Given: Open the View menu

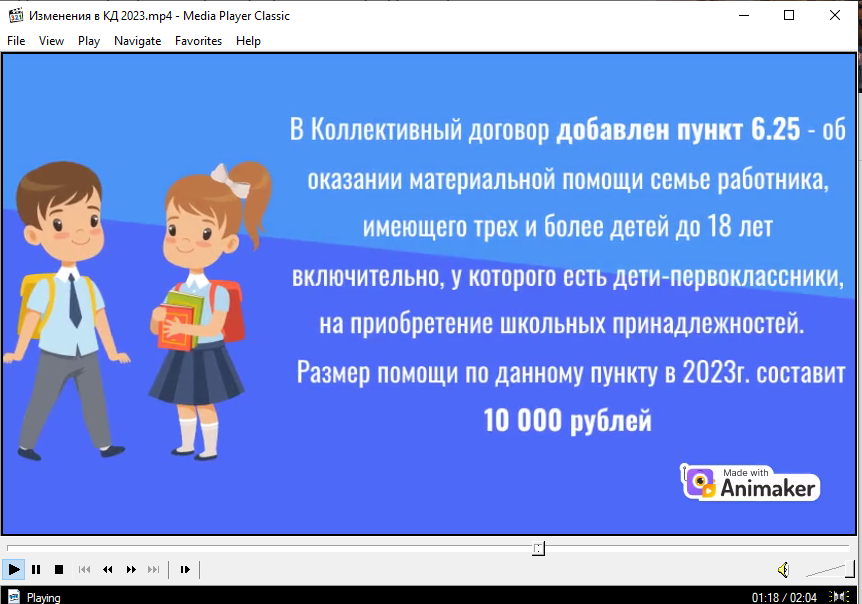Looking at the screenshot, I should click(x=51, y=41).
